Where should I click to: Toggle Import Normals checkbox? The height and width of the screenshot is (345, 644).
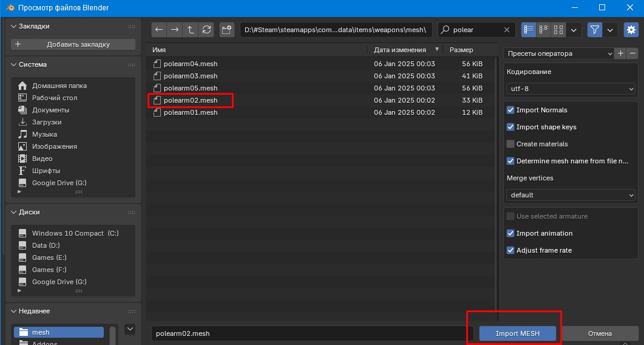(510, 110)
